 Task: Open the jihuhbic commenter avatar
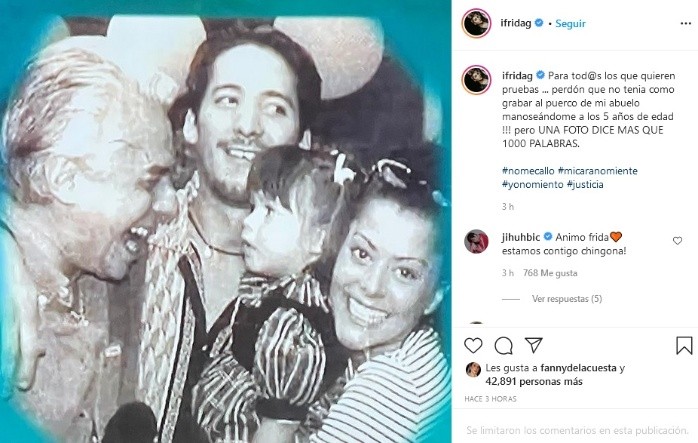pos(476,241)
